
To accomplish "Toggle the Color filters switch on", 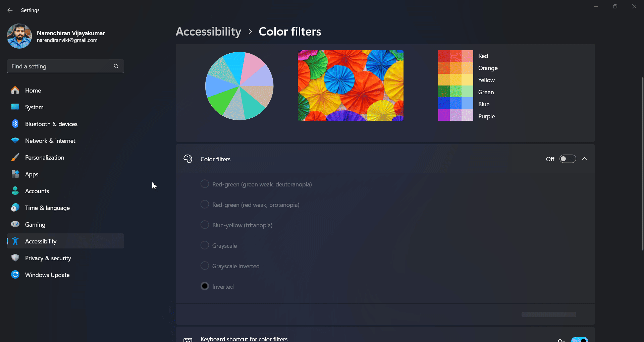I will [568, 159].
